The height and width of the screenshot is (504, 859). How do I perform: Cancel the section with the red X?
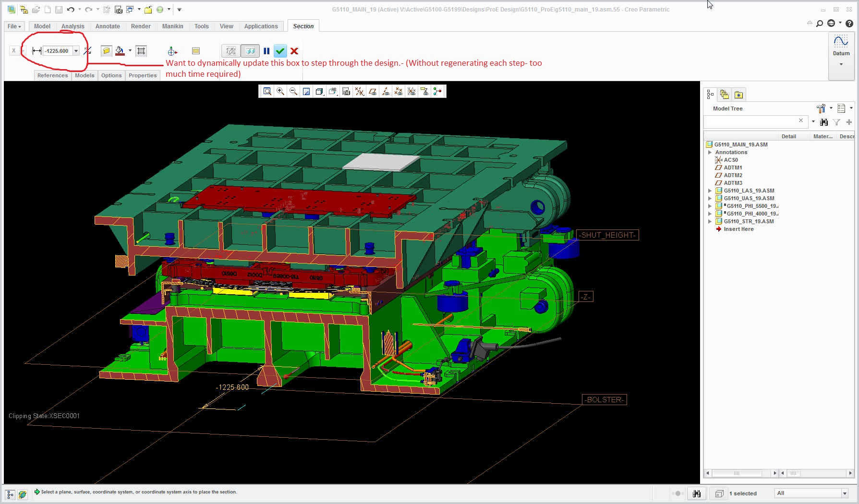tap(294, 51)
